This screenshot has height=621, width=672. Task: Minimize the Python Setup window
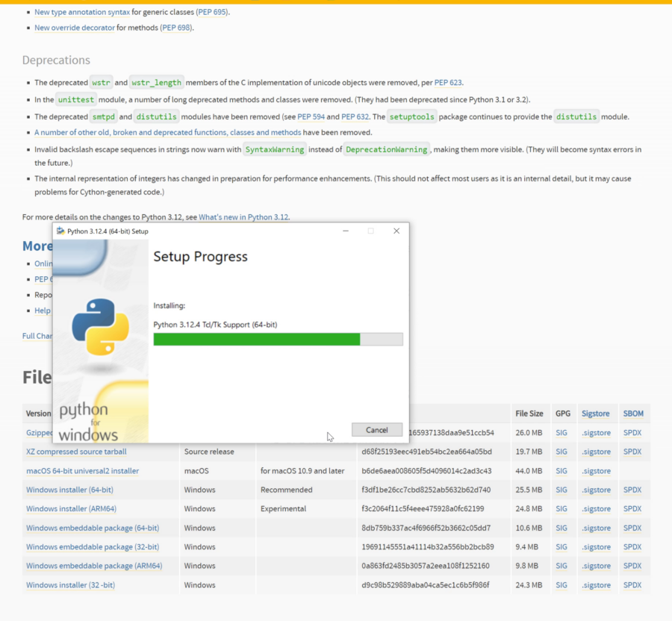click(x=346, y=231)
